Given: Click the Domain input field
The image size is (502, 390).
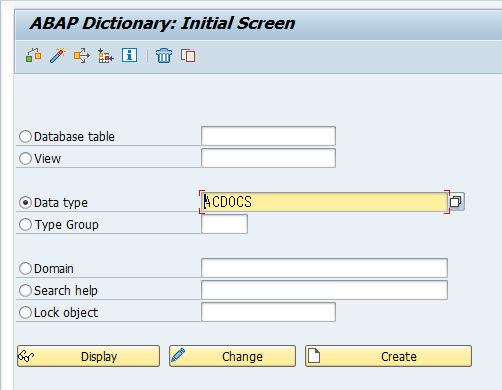Looking at the screenshot, I should click(324, 268).
